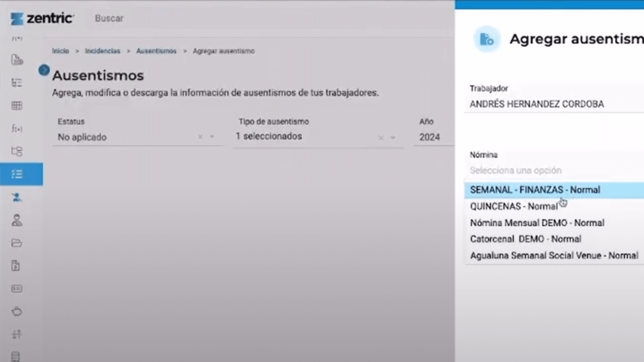The width and height of the screenshot is (644, 362).
Task: Choose Agualuna Semanal Social Venue option
Action: [554, 255]
